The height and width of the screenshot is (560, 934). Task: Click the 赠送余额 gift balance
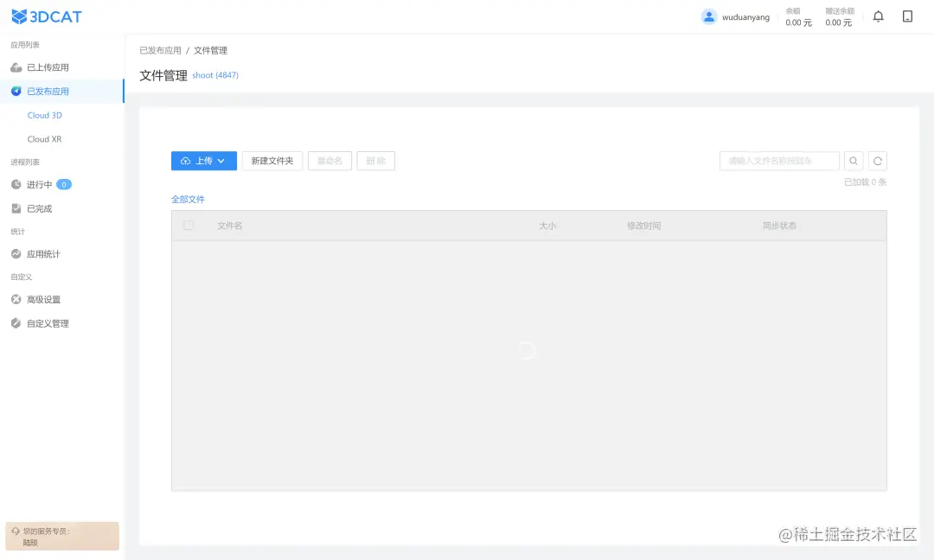839,22
